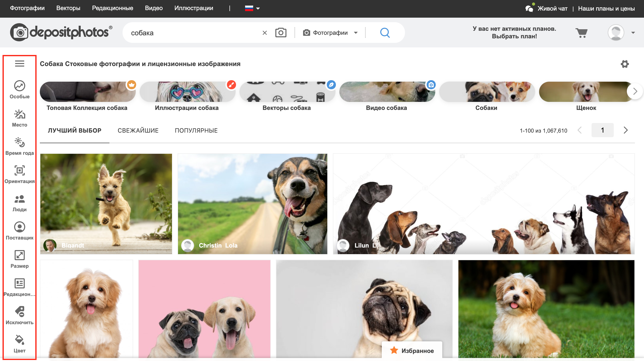Viewport: 644px width, 361px height.
Task: Open Живой чат live chat
Action: (546, 8)
